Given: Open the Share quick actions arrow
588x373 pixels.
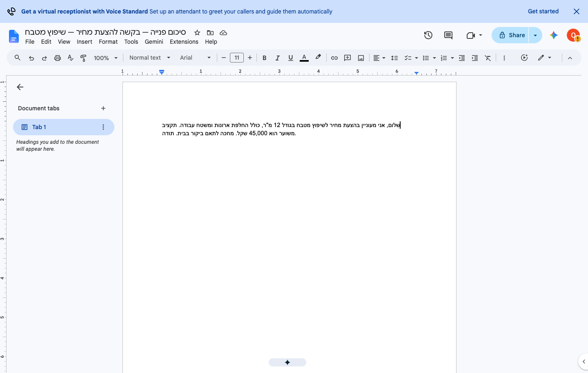Looking at the screenshot, I should pyautogui.click(x=535, y=35).
